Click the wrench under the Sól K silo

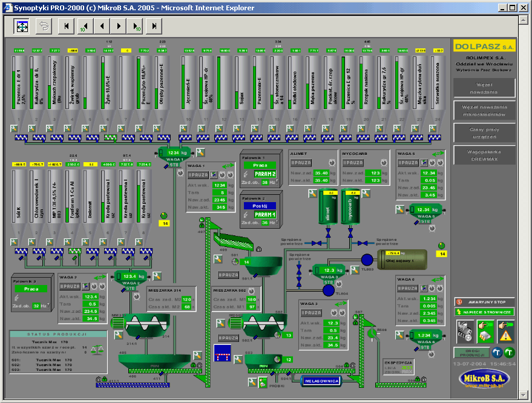(x=14, y=242)
